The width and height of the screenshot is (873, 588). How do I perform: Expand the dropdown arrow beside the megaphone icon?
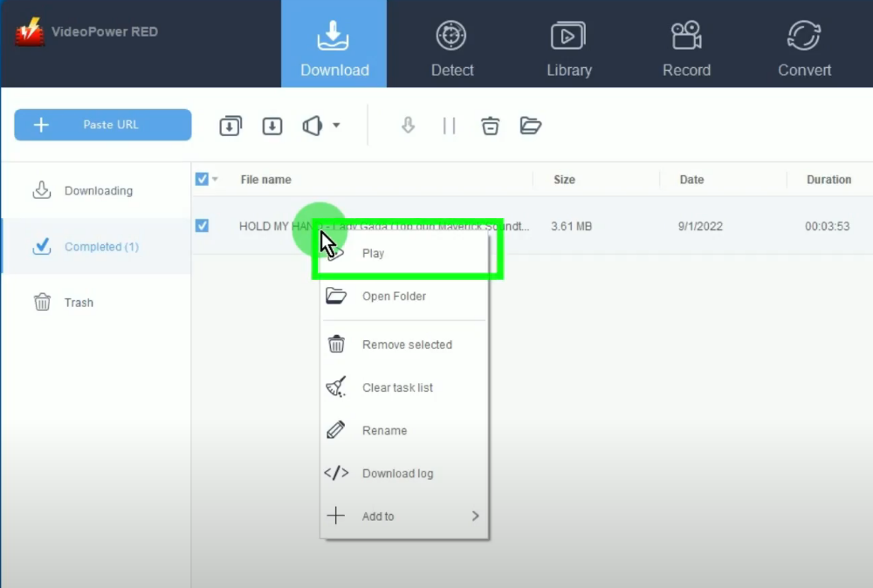click(x=336, y=126)
